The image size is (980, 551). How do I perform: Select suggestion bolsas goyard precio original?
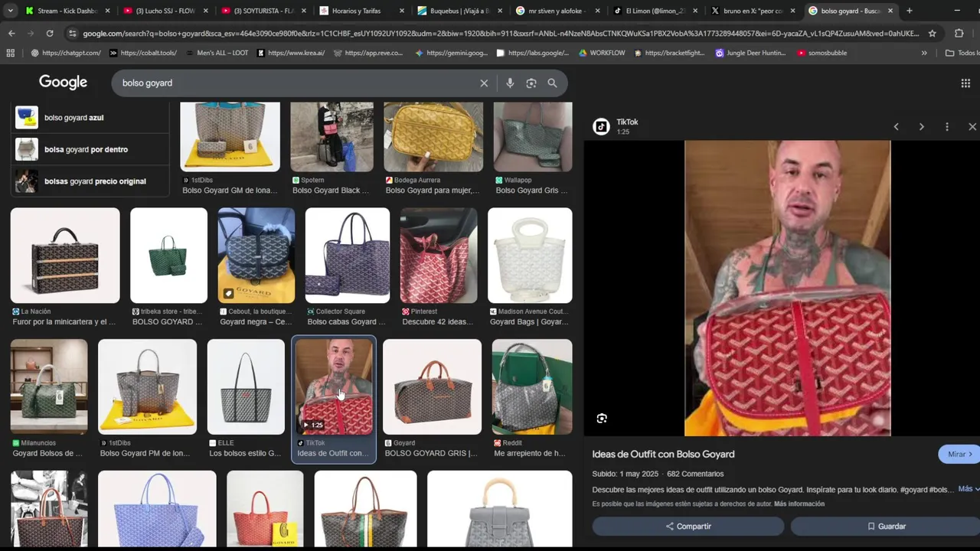(x=90, y=181)
